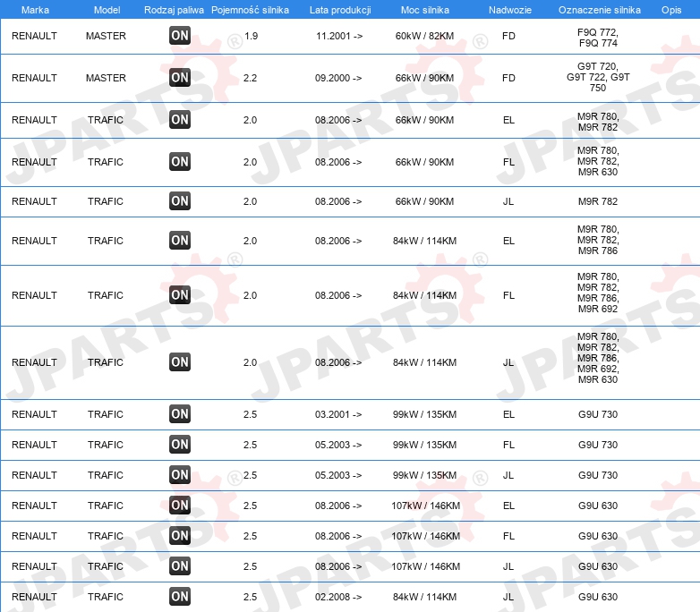Click ON icon in TRAFIC 84kW 2.0 FL row
This screenshot has width=700, height=612.
[x=180, y=295]
